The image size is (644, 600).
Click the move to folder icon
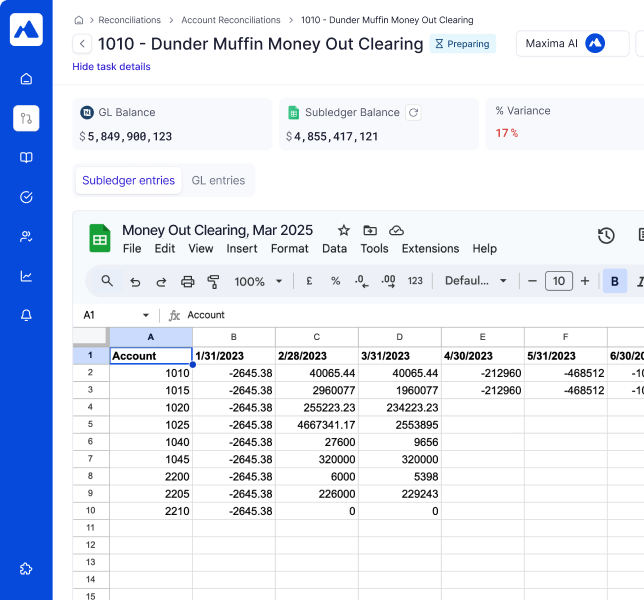tap(370, 230)
